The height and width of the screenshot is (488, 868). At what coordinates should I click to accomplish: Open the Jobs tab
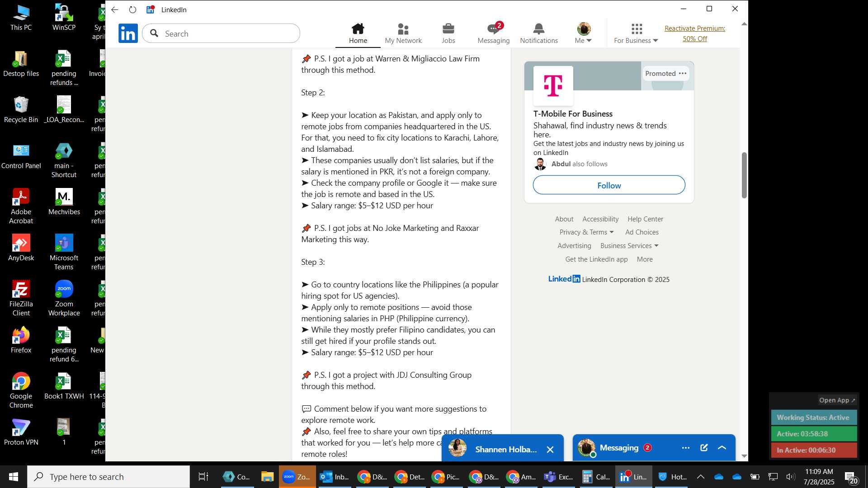point(448,33)
